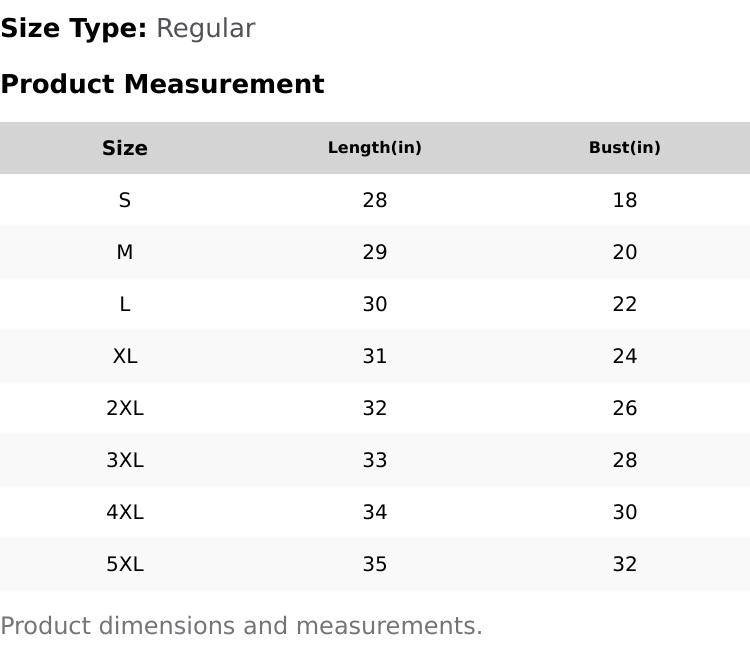The height and width of the screenshot is (662, 750).
Task: Select the 5XL size row label
Action: (125, 564)
